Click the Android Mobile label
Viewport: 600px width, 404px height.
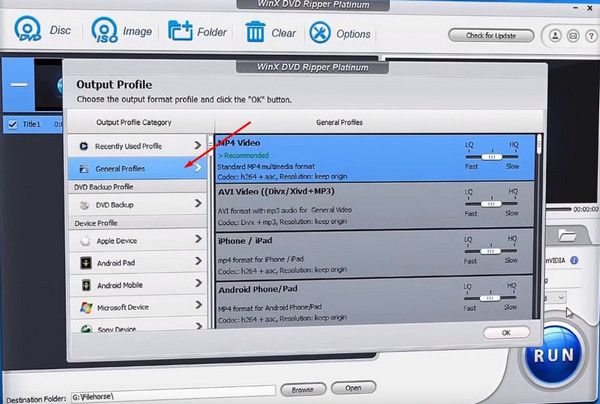[x=120, y=285]
